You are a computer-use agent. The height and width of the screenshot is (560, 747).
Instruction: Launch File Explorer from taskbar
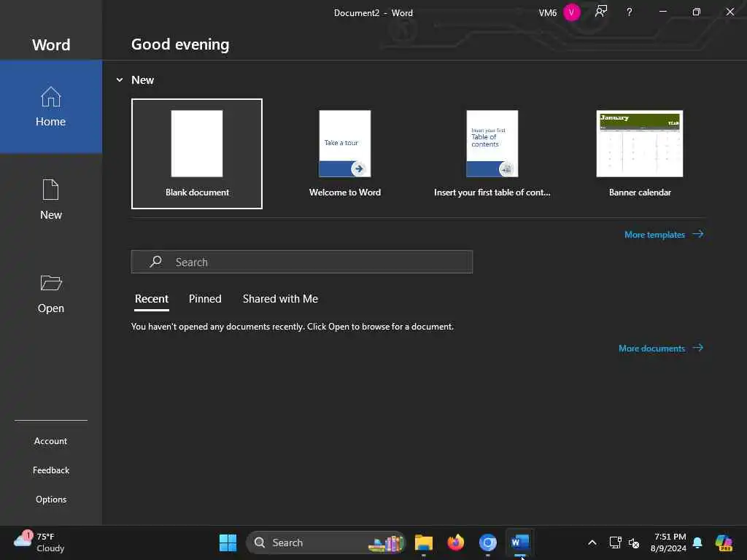tap(424, 542)
